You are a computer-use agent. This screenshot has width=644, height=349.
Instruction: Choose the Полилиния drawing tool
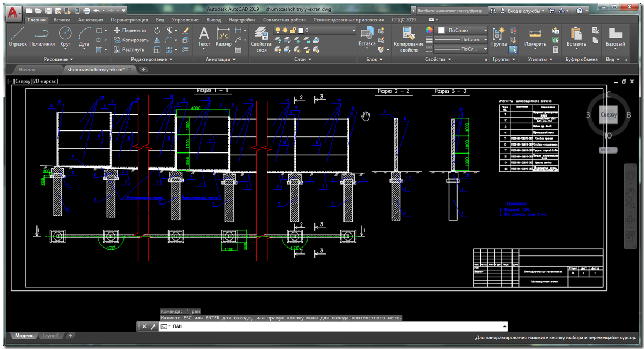[42, 36]
